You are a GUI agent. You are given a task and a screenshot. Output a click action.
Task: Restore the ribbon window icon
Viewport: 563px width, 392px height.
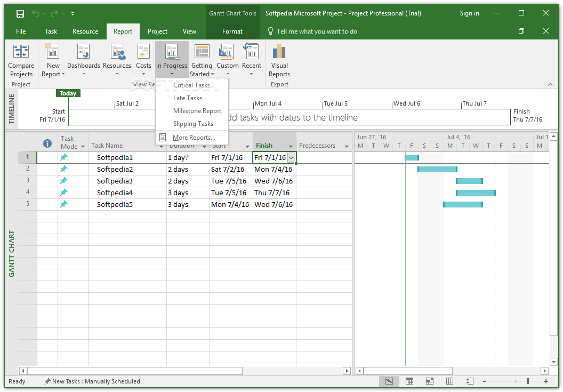pyautogui.click(x=521, y=31)
